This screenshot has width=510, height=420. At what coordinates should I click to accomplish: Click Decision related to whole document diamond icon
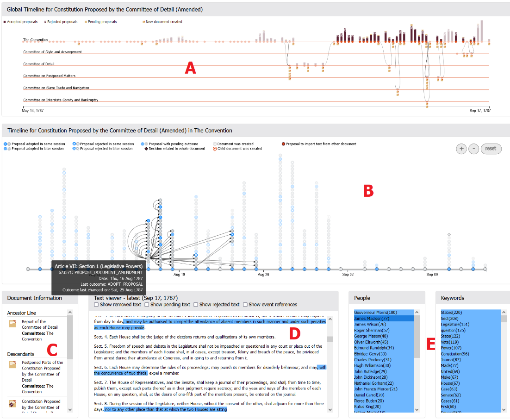point(146,149)
